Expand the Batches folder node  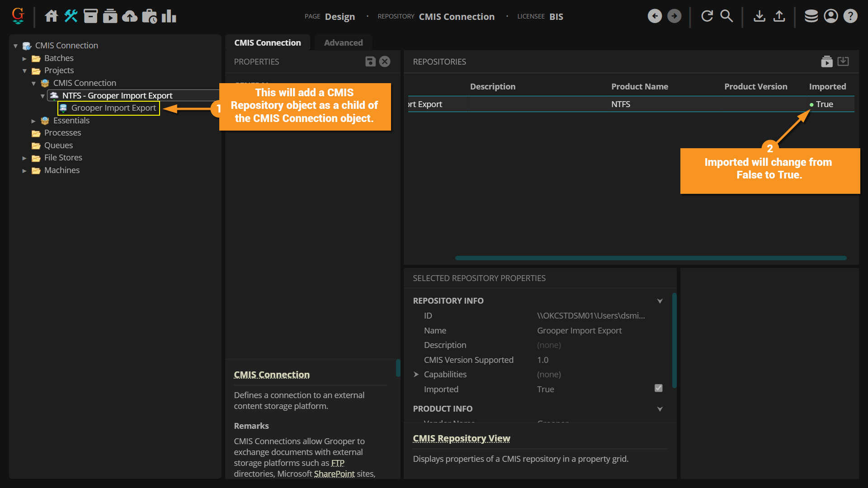pos(24,59)
